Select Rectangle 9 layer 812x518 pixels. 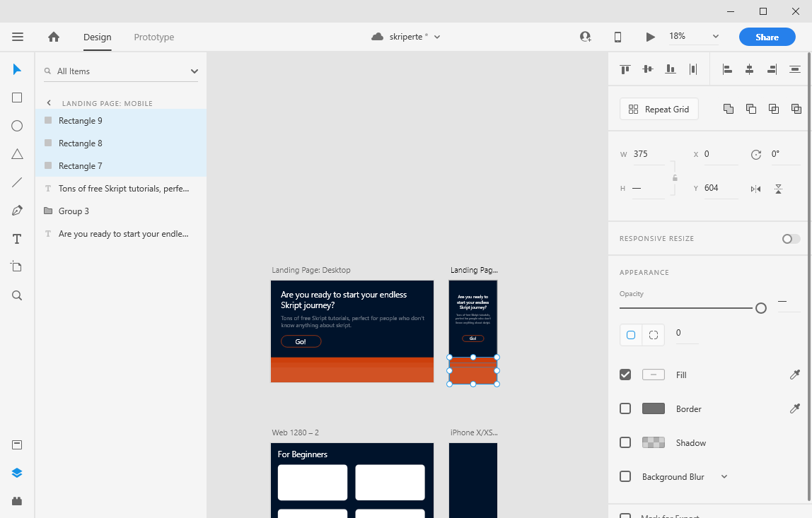[x=121, y=121]
